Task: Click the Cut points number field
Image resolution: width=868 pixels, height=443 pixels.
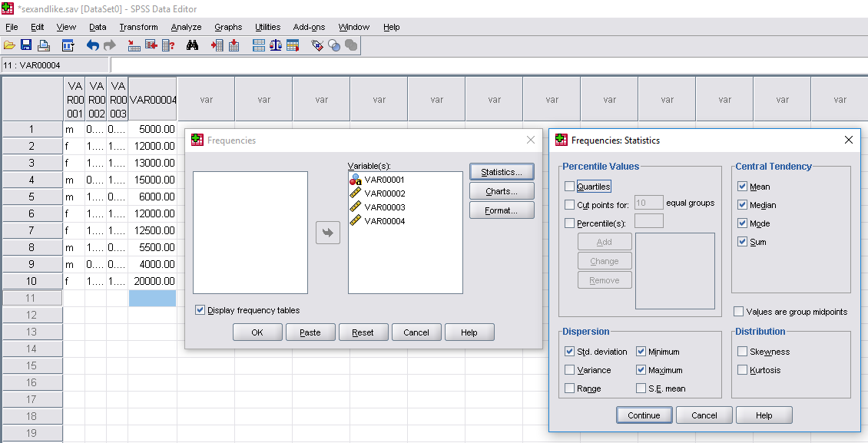Action: point(649,203)
